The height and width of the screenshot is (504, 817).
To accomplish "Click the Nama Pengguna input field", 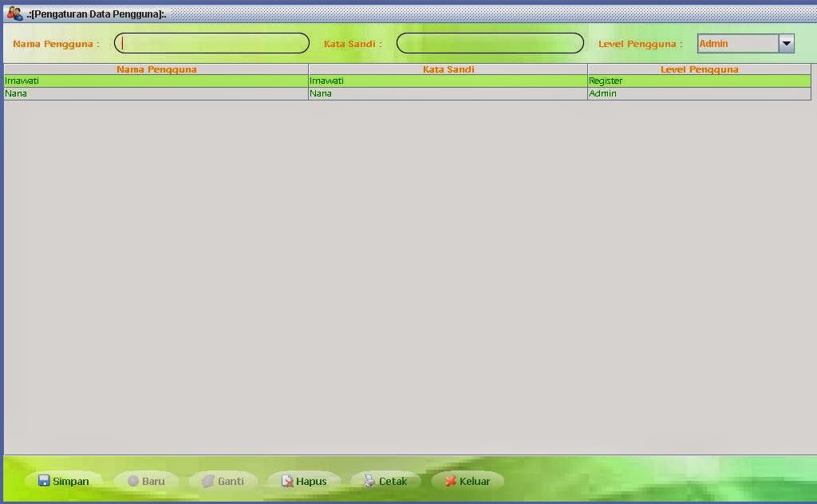I will (211, 43).
